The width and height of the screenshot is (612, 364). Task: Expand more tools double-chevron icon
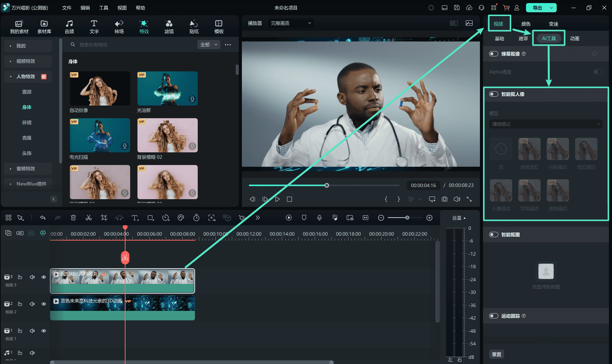[x=257, y=218]
